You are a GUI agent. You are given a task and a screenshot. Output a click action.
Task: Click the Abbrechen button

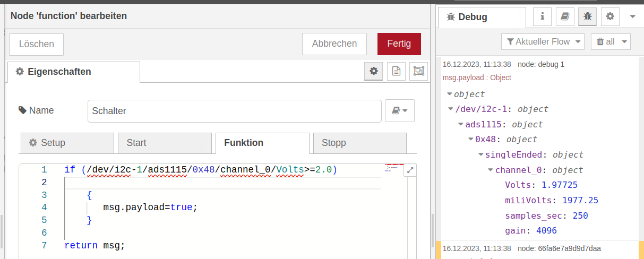click(334, 44)
